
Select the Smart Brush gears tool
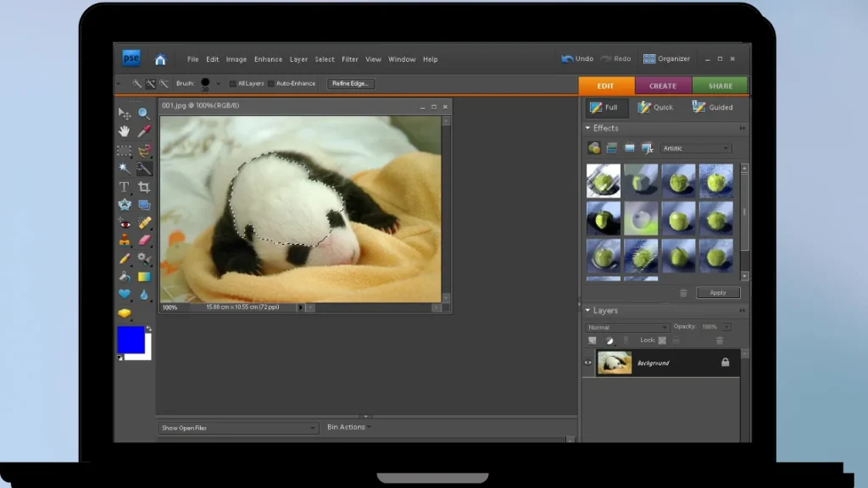click(x=144, y=258)
